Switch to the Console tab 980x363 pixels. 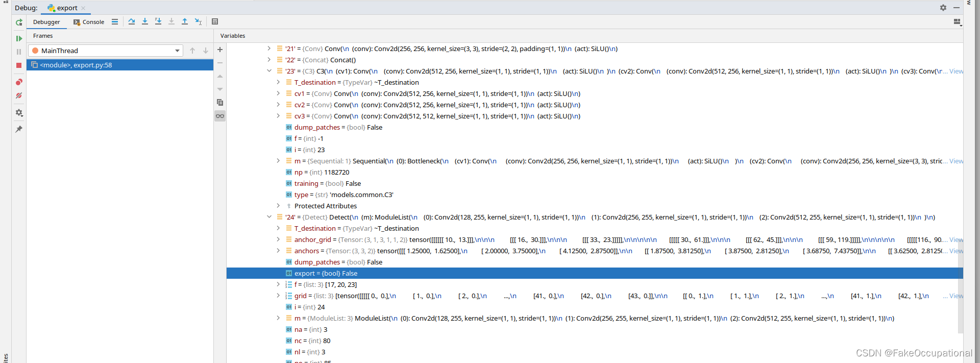[89, 22]
